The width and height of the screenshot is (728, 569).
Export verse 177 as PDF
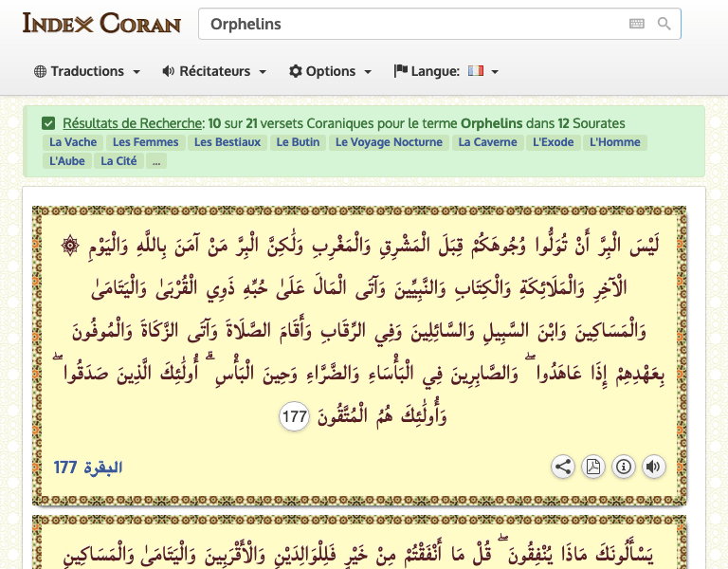pos(593,467)
